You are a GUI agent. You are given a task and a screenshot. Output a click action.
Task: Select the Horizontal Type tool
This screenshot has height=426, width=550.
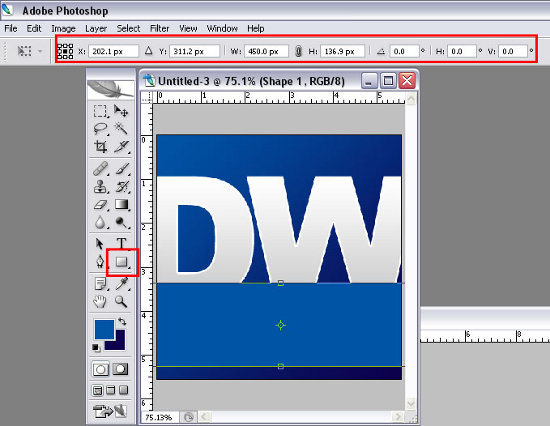tap(121, 243)
